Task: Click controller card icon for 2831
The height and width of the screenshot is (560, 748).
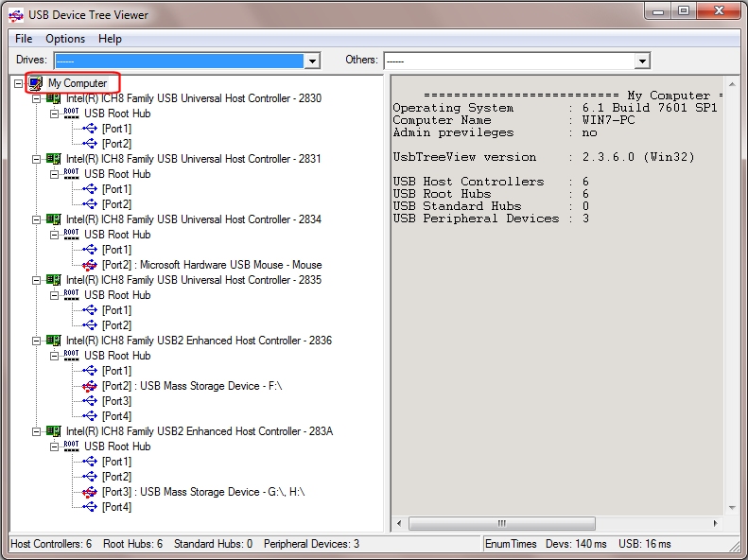Action: [x=53, y=159]
